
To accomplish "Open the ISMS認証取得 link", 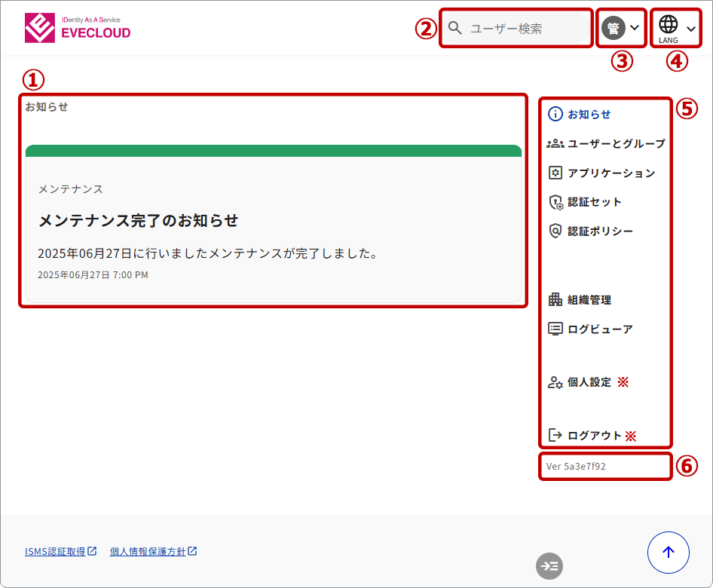I will pyautogui.click(x=56, y=551).
